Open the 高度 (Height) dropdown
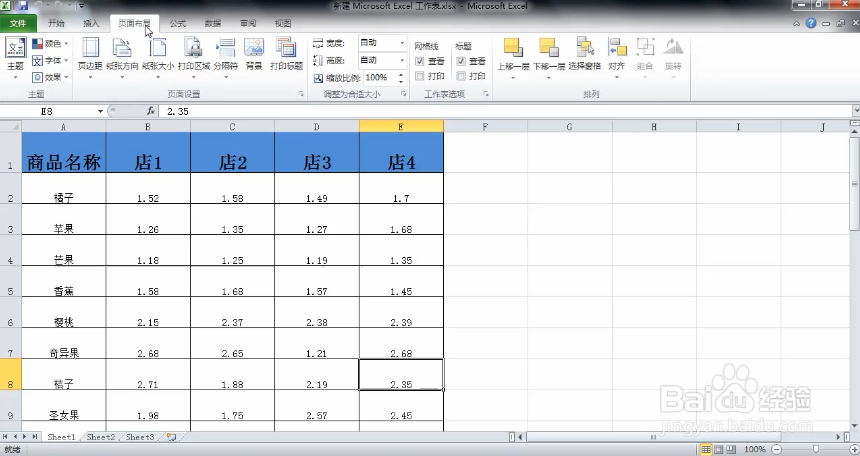This screenshot has width=860, height=456. click(402, 60)
